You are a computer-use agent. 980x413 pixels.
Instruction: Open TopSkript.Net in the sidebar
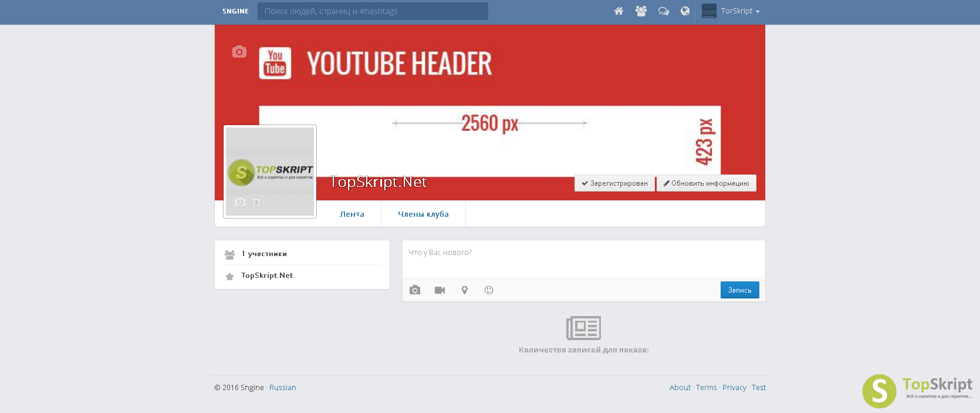pyautogui.click(x=267, y=276)
